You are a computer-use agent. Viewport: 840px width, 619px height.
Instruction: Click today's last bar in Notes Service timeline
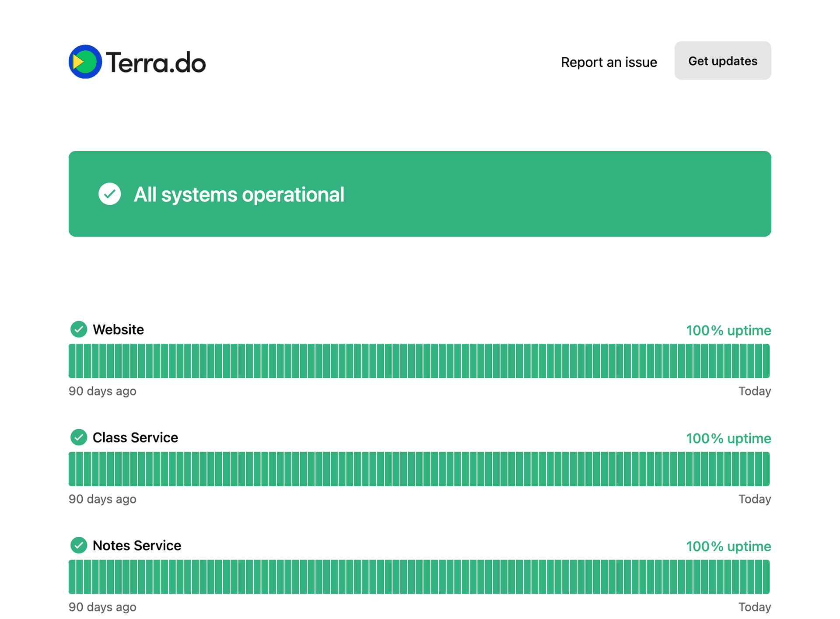(766, 577)
